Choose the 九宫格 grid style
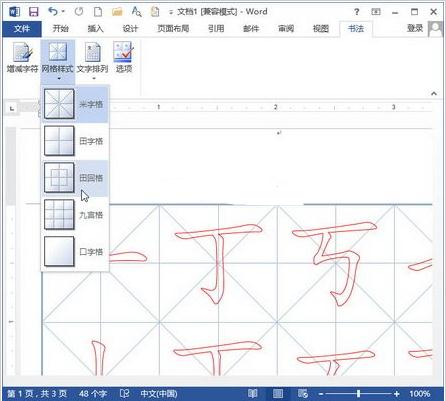This screenshot has height=401, width=446. 75,215
